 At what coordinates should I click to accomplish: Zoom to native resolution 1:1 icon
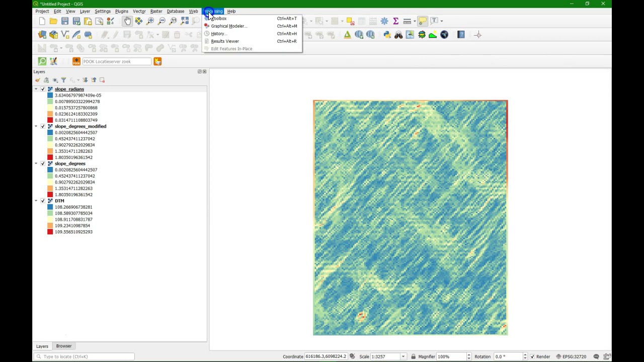(173, 21)
